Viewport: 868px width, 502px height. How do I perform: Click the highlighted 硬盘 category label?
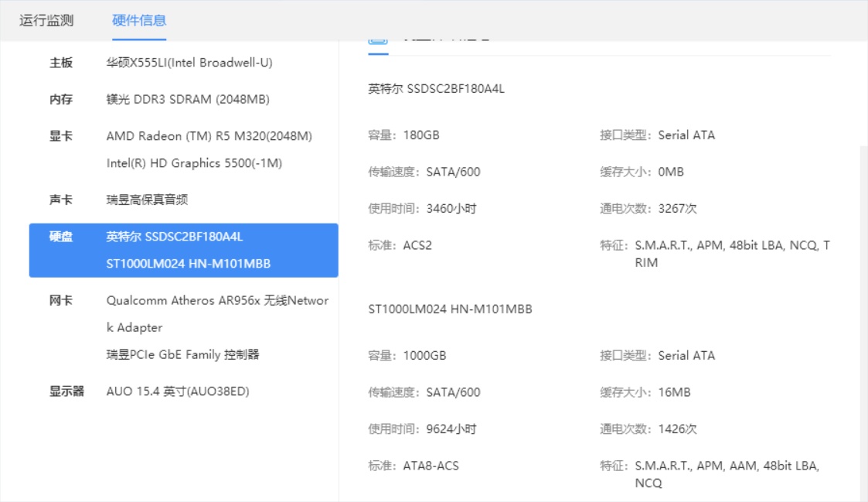pyautogui.click(x=61, y=237)
